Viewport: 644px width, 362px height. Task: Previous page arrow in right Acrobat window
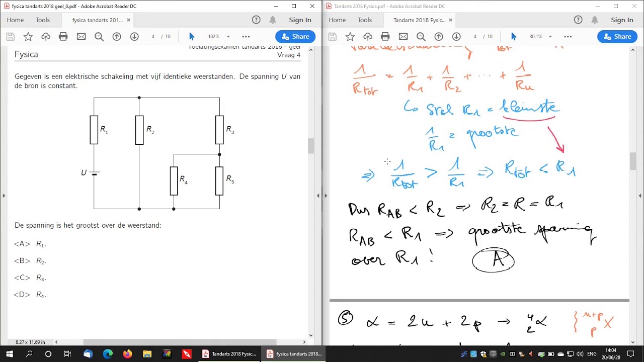click(x=439, y=37)
